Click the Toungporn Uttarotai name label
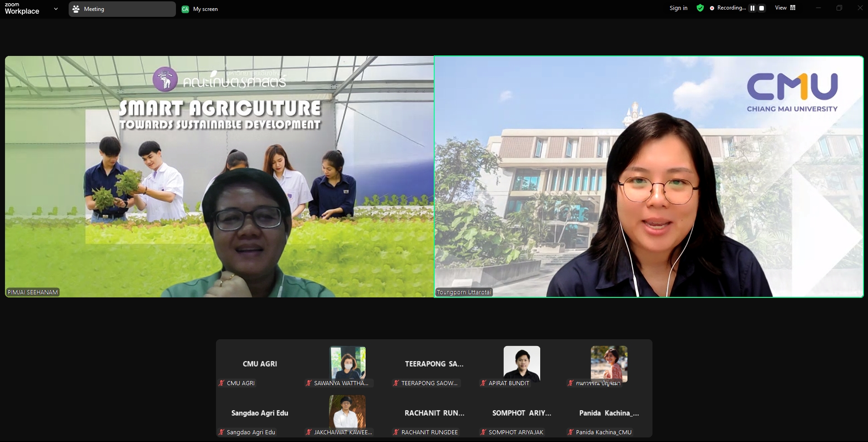 [464, 292]
